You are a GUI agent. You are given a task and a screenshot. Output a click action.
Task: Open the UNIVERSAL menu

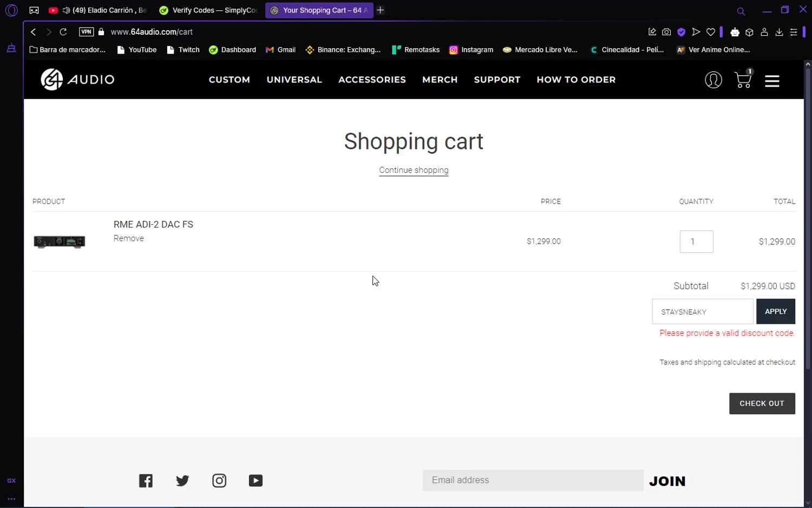coord(294,80)
